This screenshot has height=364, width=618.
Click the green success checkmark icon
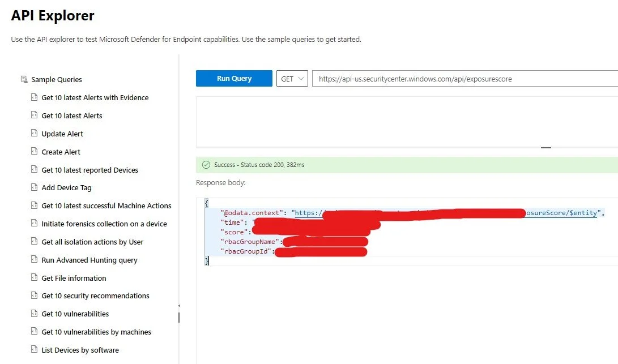coord(206,165)
